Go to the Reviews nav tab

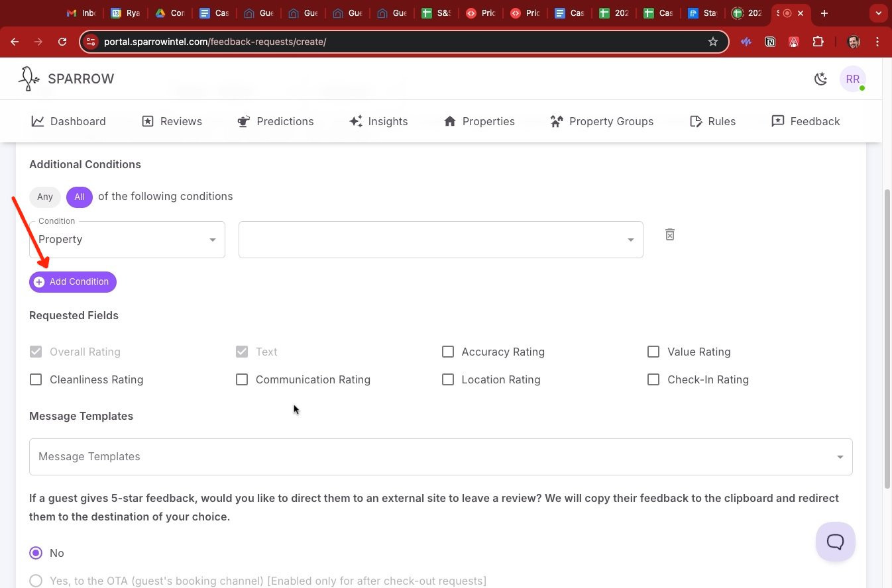coord(172,121)
